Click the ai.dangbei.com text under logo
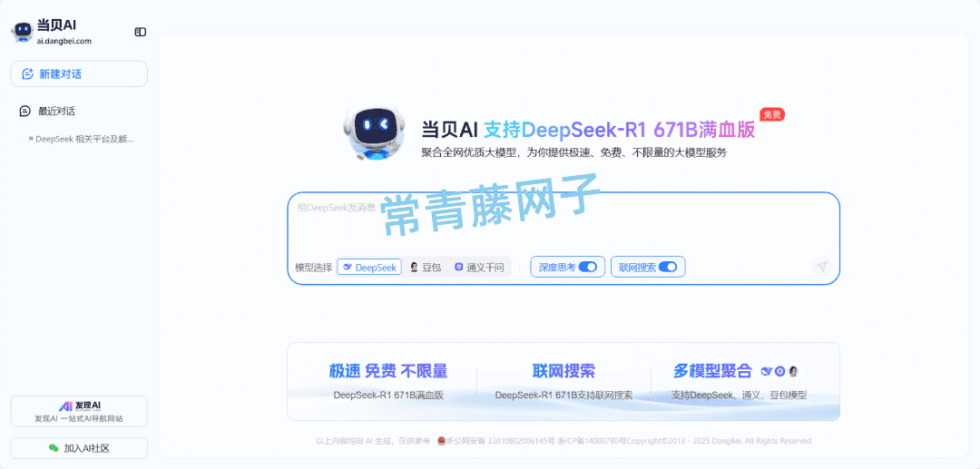The image size is (980, 469). (64, 41)
